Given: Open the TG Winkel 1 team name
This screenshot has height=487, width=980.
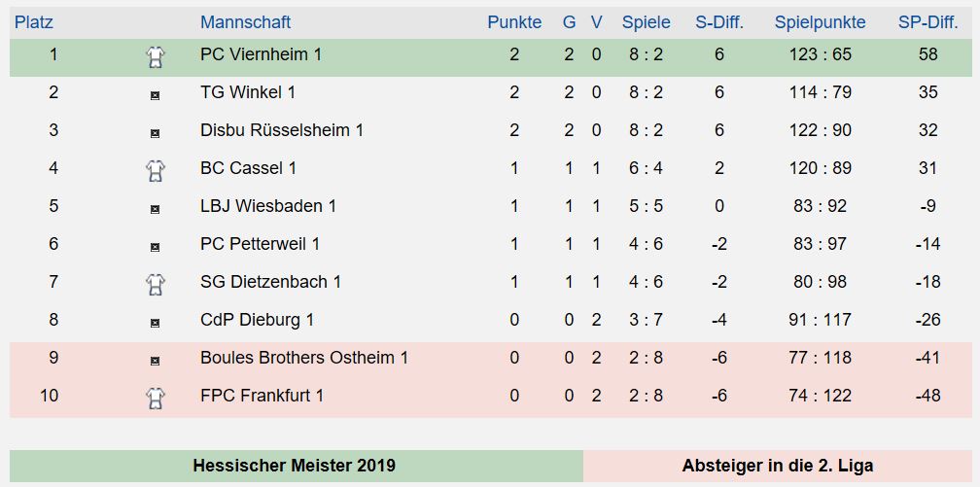Looking at the screenshot, I should pos(248,92).
